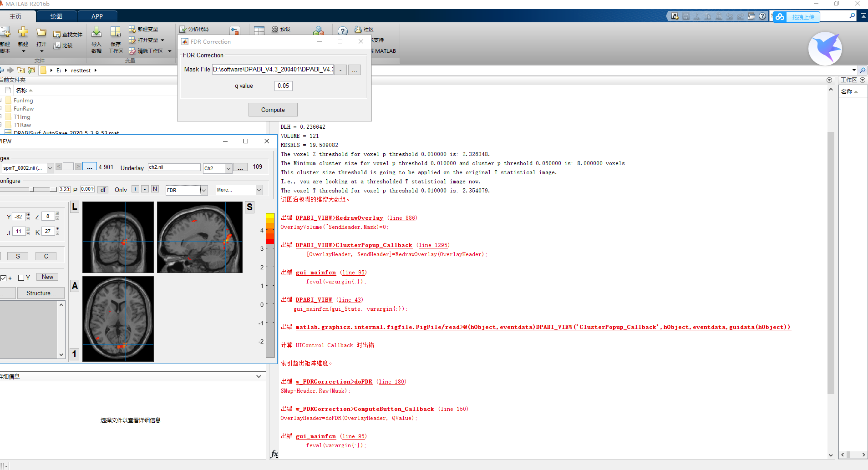Open the Open Variable (打开变量) menu
This screenshot has height=470, width=868.
(x=147, y=40)
